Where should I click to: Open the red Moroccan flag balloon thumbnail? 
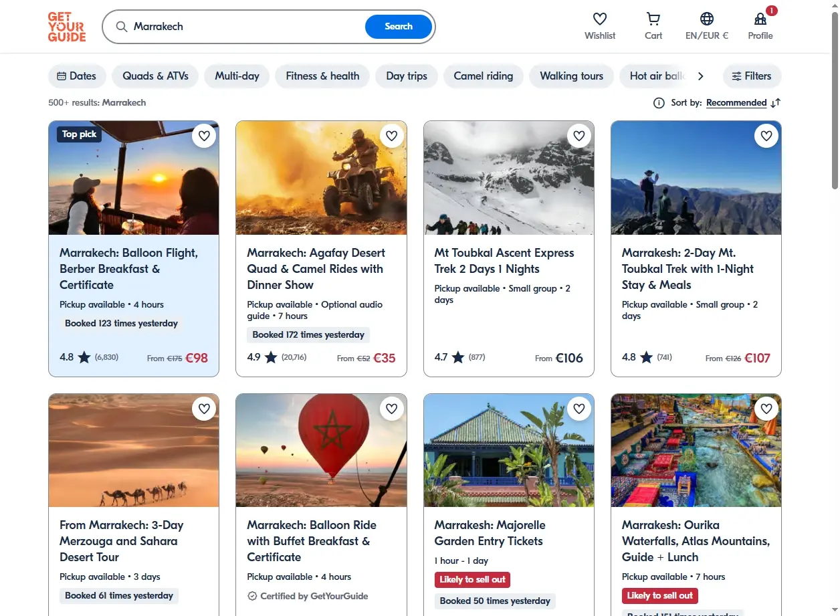click(x=321, y=450)
